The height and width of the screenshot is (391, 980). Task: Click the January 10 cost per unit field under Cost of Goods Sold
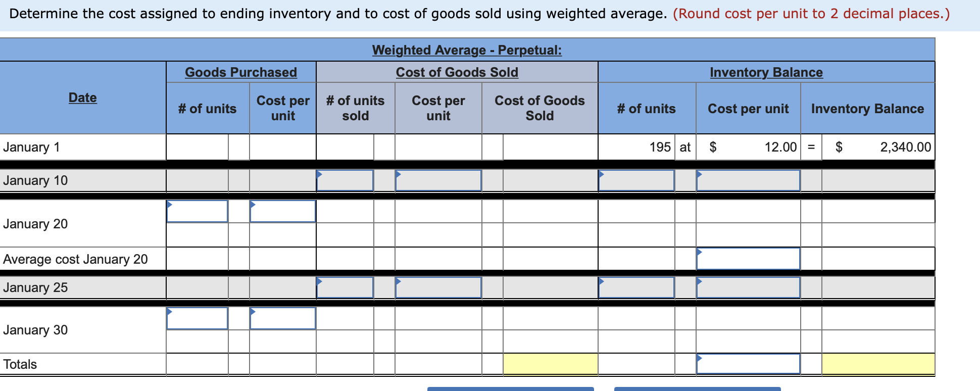point(437,180)
